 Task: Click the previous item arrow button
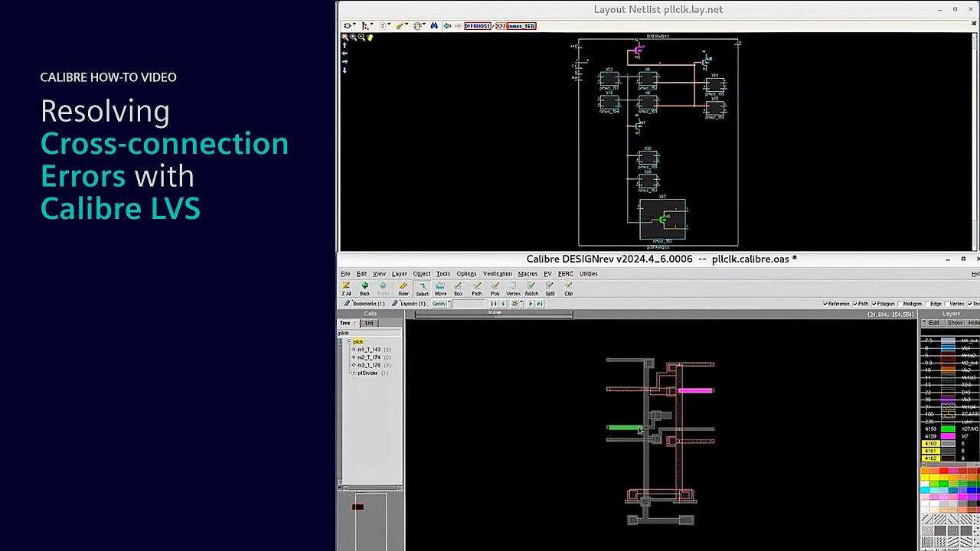(503, 304)
